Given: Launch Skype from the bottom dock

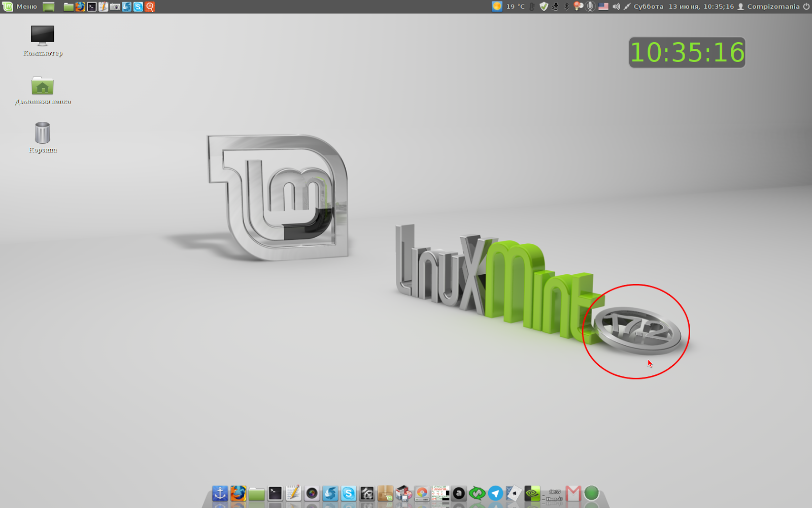Looking at the screenshot, I should point(349,493).
